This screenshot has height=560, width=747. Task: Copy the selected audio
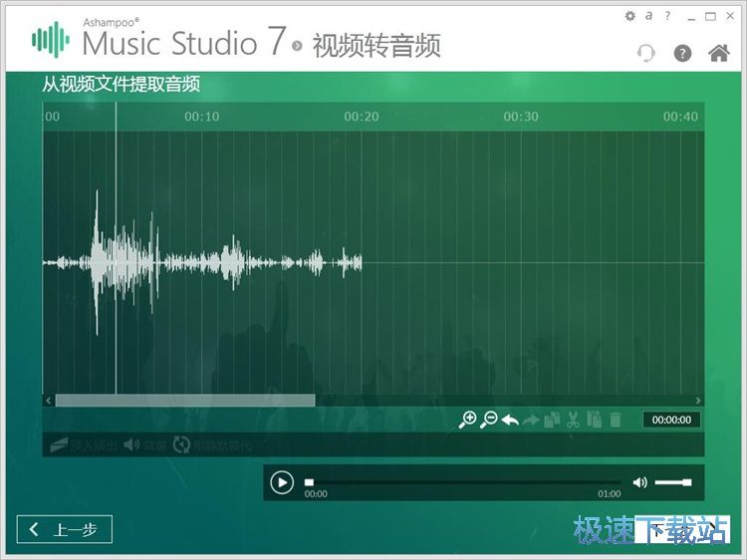[x=552, y=420]
